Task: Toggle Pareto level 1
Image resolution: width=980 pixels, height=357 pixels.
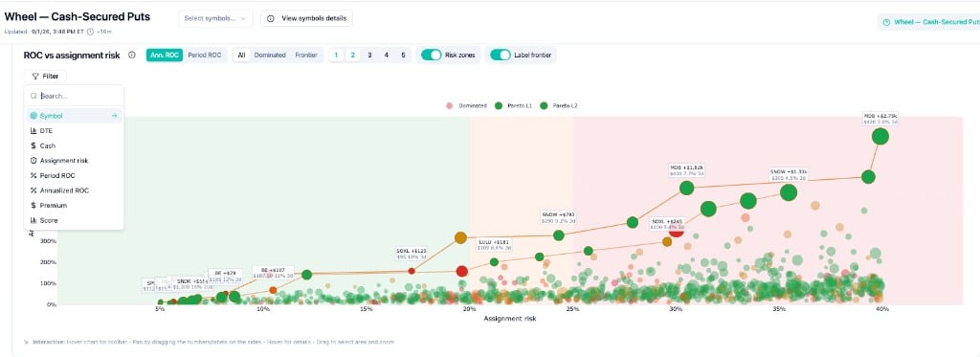Action: [x=336, y=55]
